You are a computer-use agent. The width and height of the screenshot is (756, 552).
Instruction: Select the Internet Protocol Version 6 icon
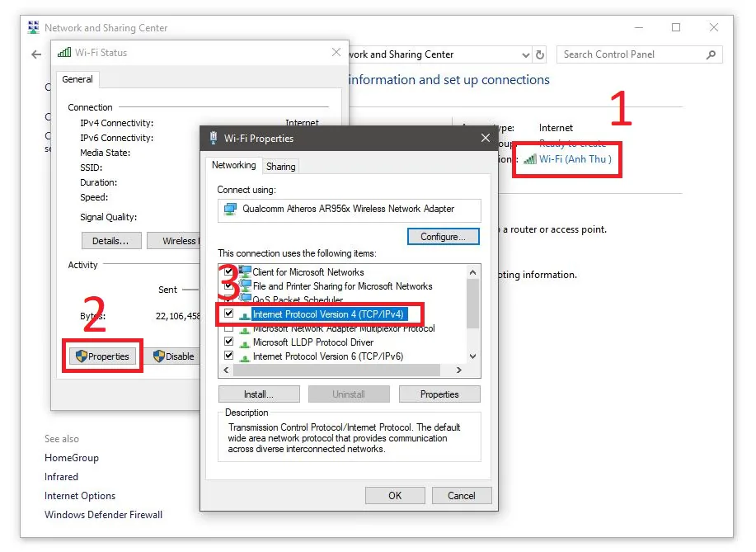tap(245, 357)
